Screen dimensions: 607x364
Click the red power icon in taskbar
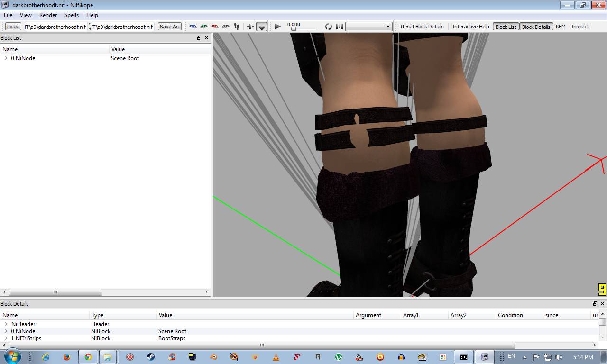tap(129, 357)
